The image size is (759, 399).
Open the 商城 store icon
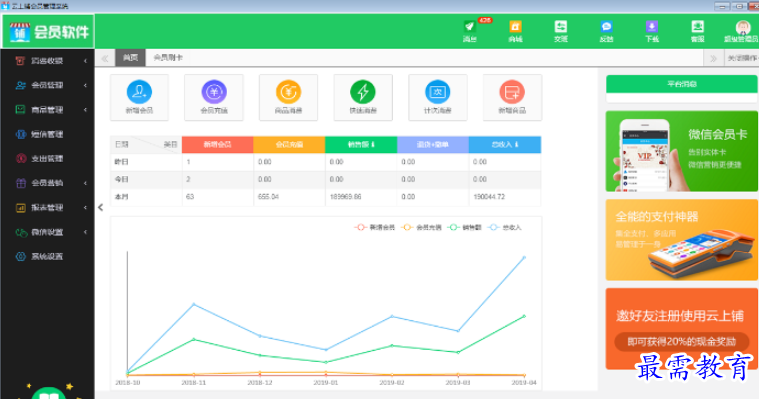click(515, 31)
